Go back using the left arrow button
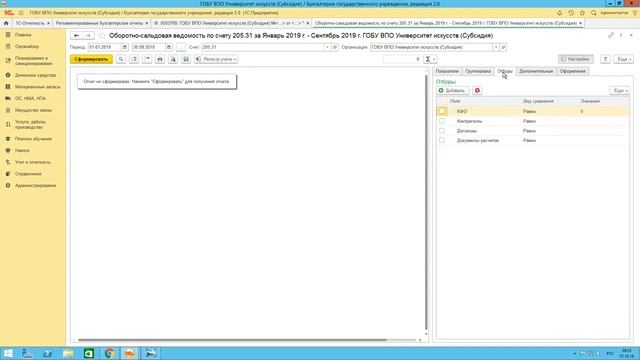The height and width of the screenshot is (360, 640). click(76, 36)
